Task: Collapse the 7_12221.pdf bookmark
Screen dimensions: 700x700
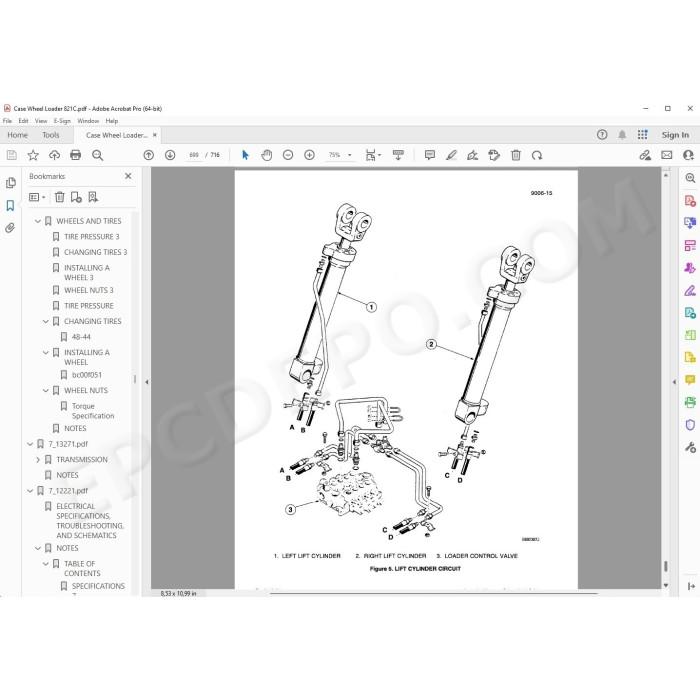Action: [x=30, y=491]
